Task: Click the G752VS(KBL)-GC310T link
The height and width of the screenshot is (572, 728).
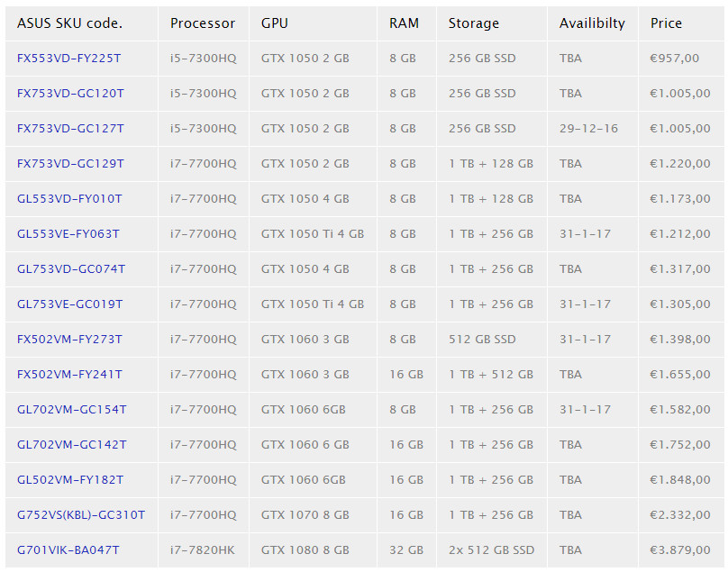Action: click(81, 515)
